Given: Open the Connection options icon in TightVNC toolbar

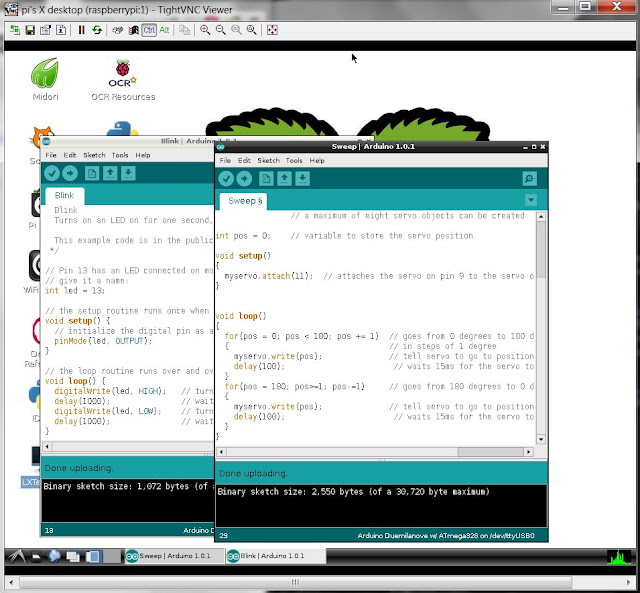Looking at the screenshot, I should (45, 30).
